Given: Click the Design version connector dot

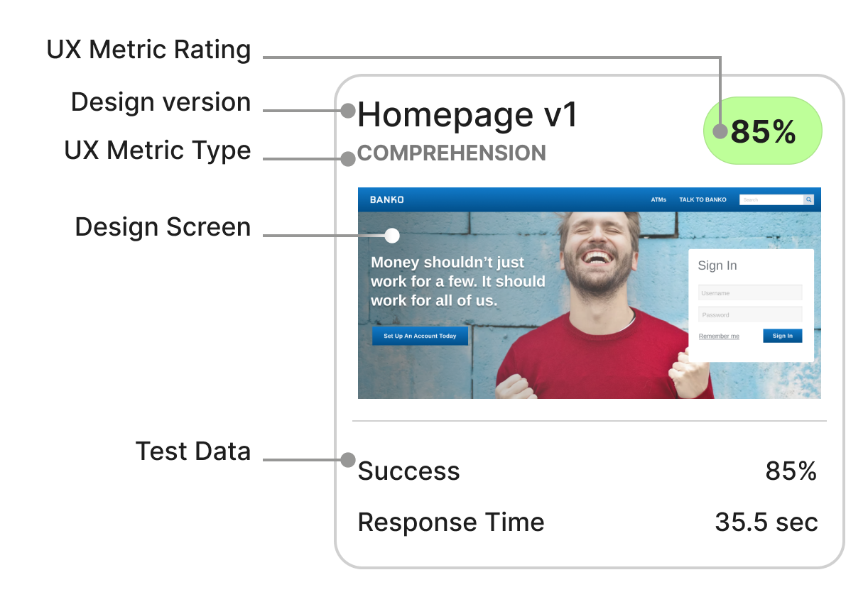Looking at the screenshot, I should tap(347, 110).
